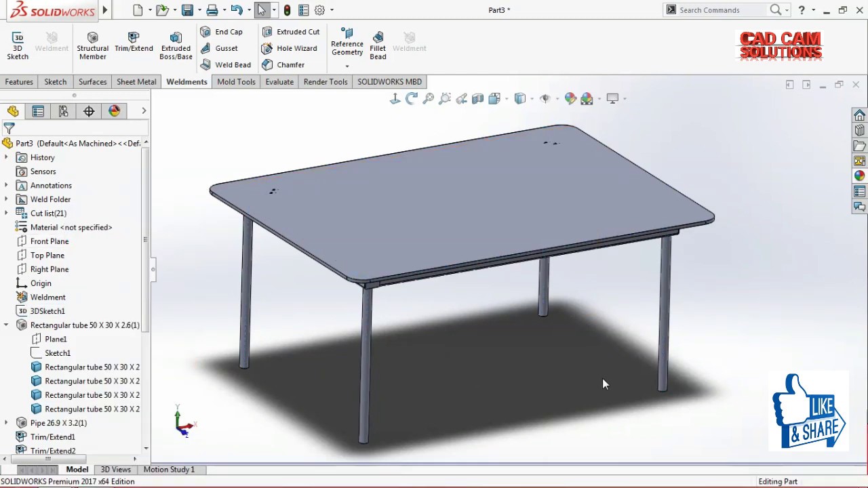This screenshot has height=488, width=868.
Task: Apply a Chamfer
Action: click(x=283, y=64)
